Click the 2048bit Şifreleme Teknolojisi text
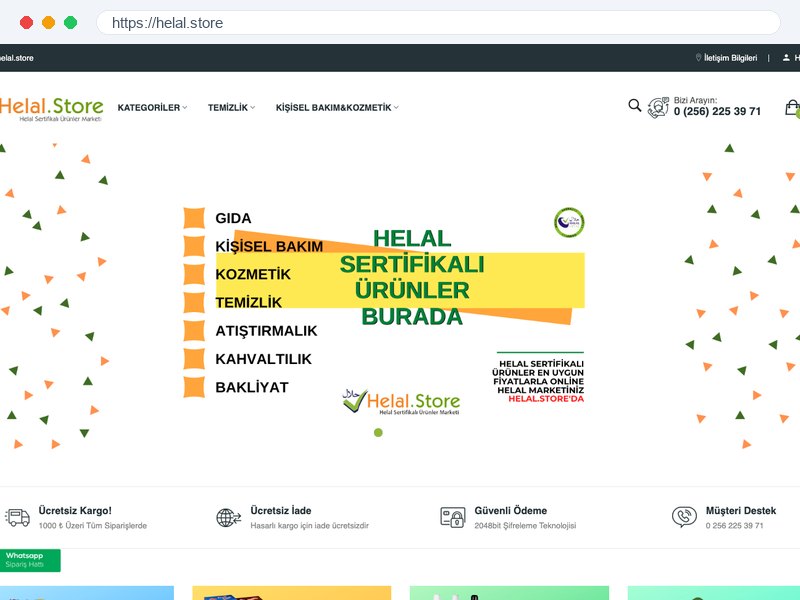Screen dimensions: 800x600 [x=525, y=526]
